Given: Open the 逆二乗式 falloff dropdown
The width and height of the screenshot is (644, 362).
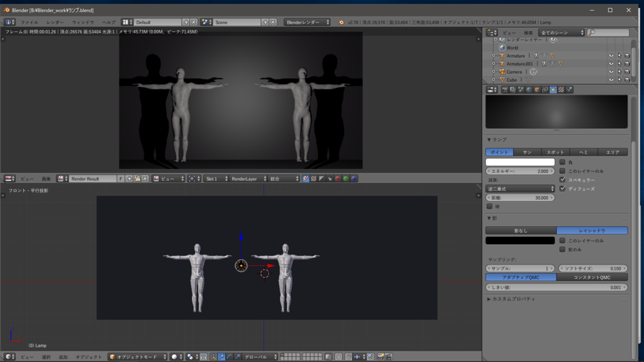Looking at the screenshot, I should coord(520,189).
